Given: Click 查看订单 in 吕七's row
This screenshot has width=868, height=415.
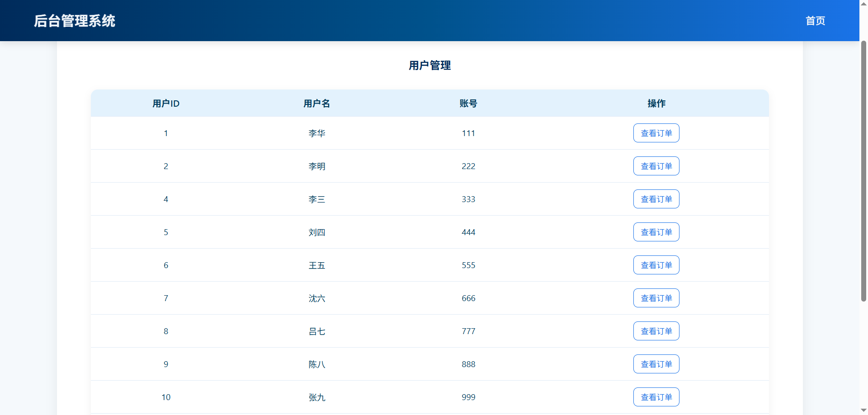Looking at the screenshot, I should (656, 331).
